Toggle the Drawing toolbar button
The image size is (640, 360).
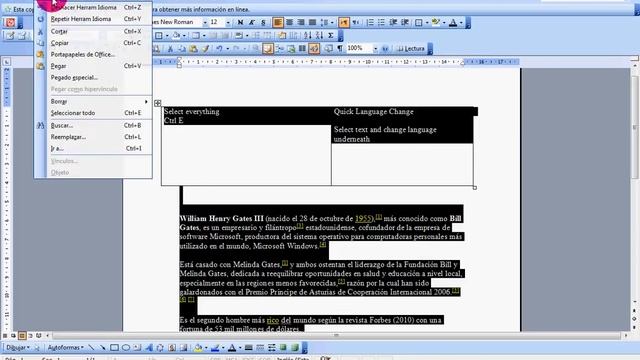coord(313,49)
